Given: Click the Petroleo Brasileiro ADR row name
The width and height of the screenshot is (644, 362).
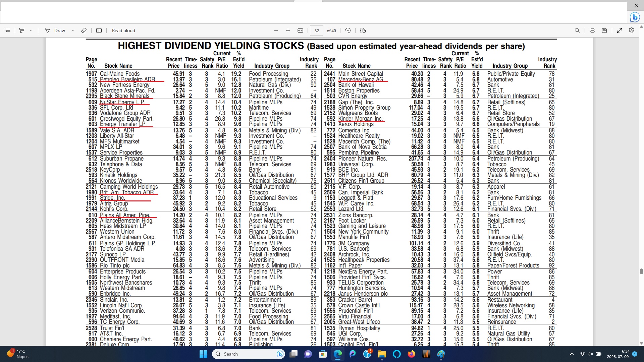Looking at the screenshot, I should [127, 79].
